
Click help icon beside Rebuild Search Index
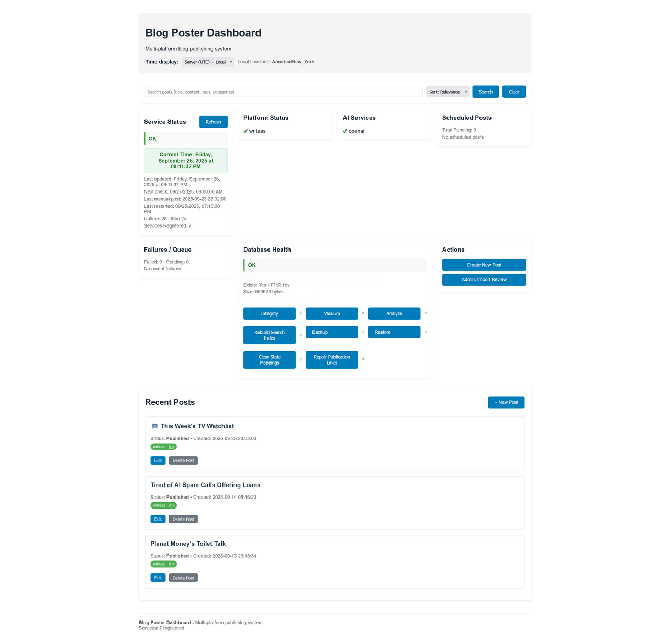coord(300,335)
